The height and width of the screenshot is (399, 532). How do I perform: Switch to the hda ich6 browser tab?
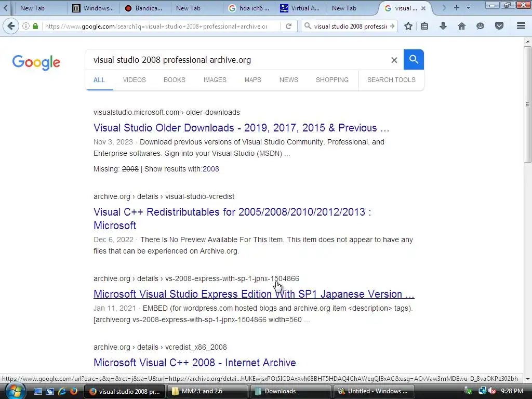[249, 8]
